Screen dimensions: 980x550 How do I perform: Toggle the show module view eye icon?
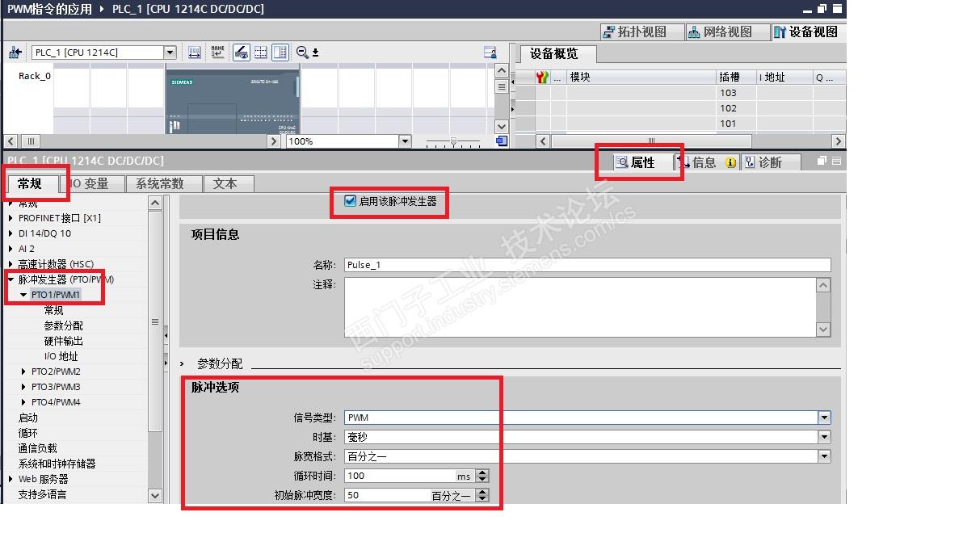click(x=242, y=52)
